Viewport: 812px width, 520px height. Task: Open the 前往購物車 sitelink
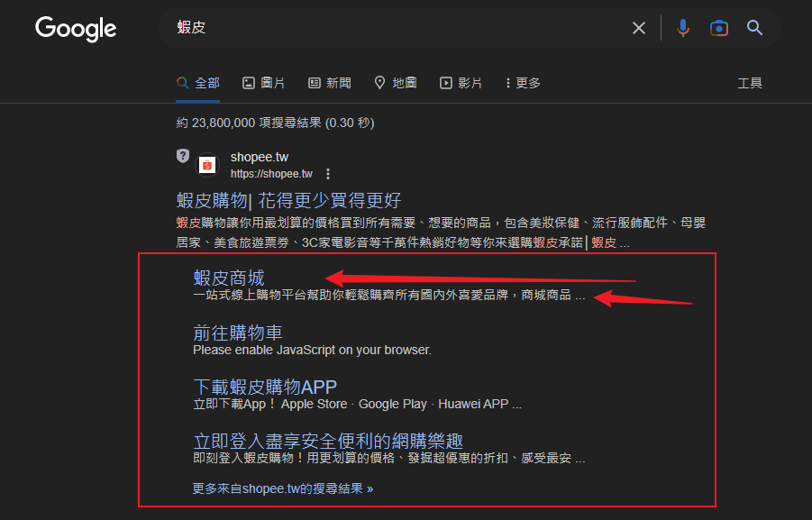(x=237, y=333)
